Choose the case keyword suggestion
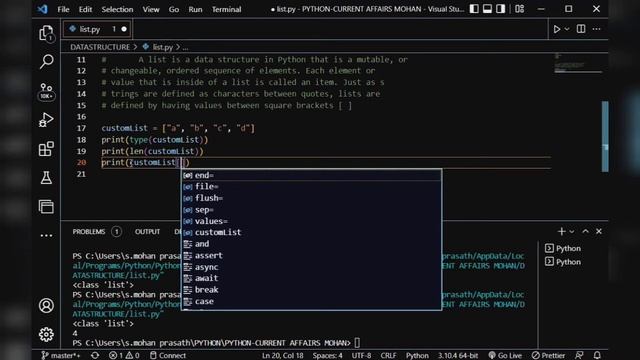 click(x=311, y=301)
